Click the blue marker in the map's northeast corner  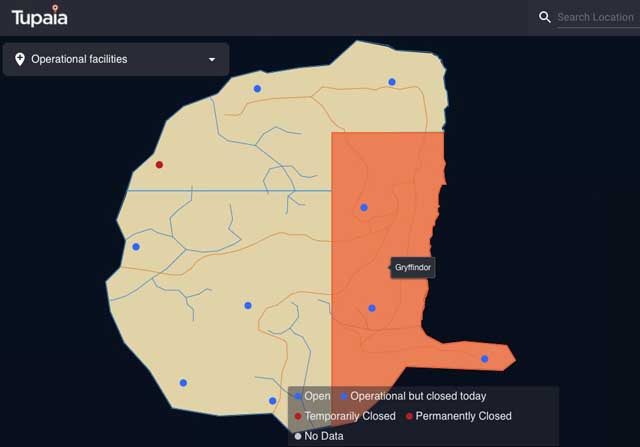pyautogui.click(x=392, y=82)
